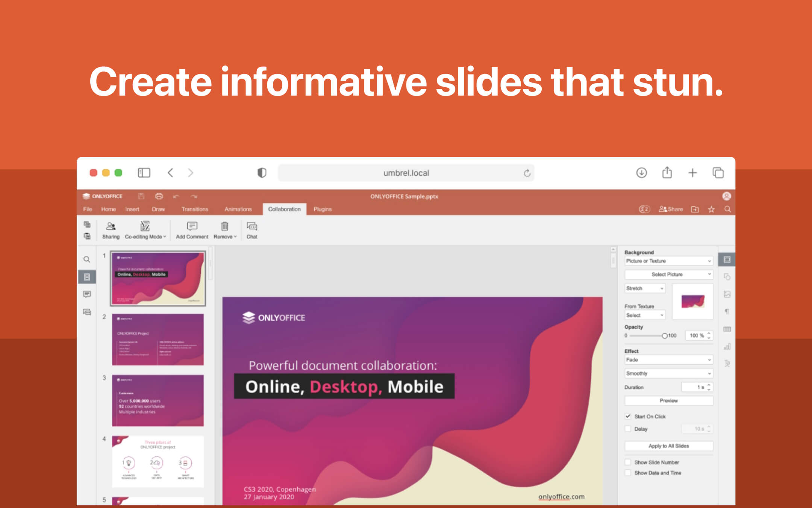Enable Show Slide Number
The height and width of the screenshot is (508, 812).
tap(628, 462)
